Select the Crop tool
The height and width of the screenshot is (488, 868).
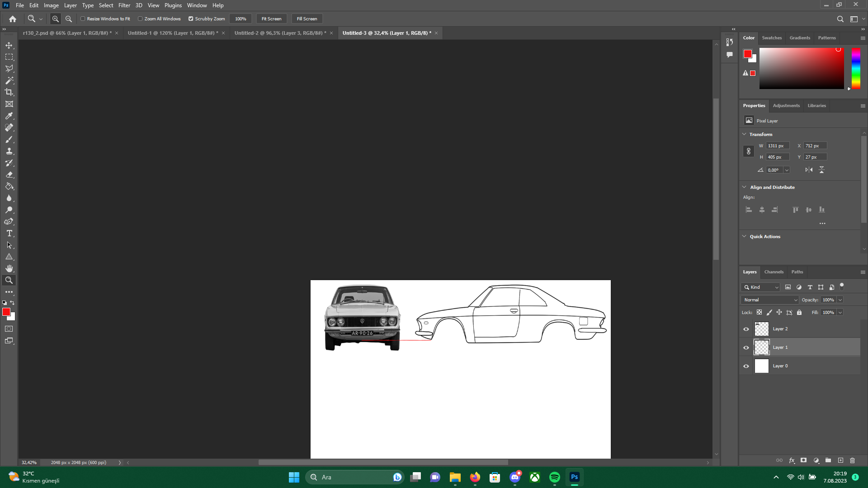pyautogui.click(x=9, y=92)
